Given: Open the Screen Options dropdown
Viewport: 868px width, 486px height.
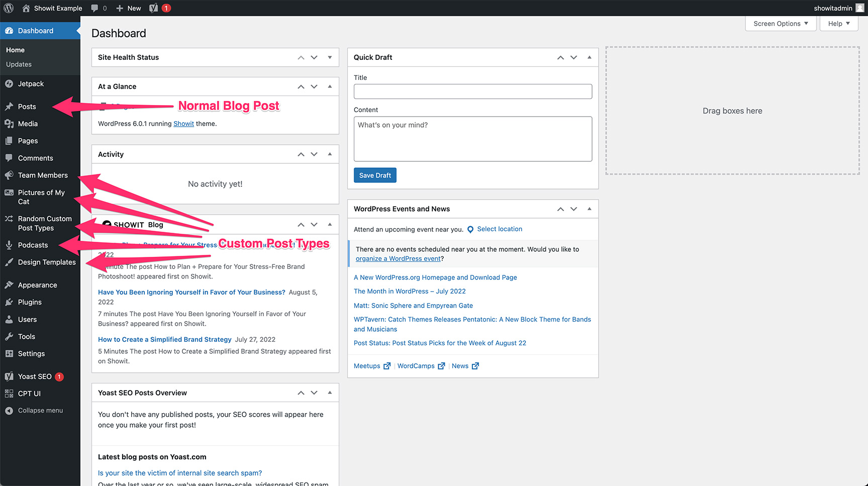Looking at the screenshot, I should tap(780, 23).
